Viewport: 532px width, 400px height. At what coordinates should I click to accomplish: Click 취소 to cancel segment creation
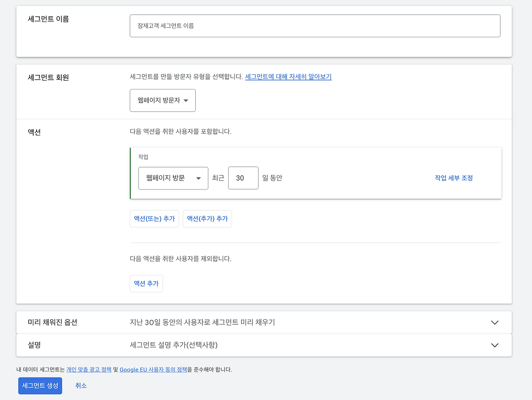pos(81,385)
